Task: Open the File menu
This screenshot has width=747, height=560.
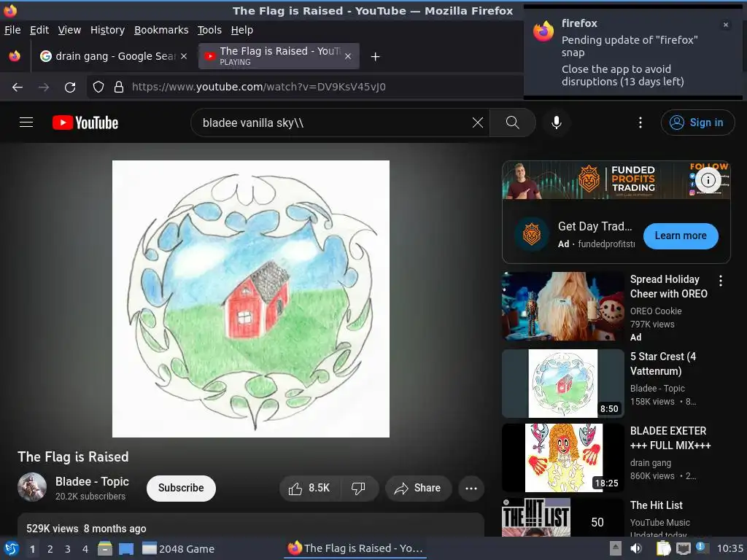Action: coord(12,30)
